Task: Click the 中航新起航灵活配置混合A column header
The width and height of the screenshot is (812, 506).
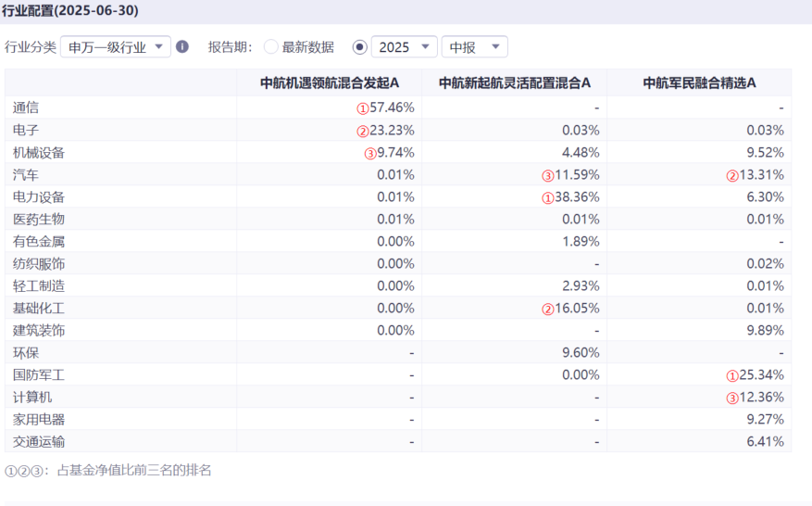Action: tap(514, 83)
